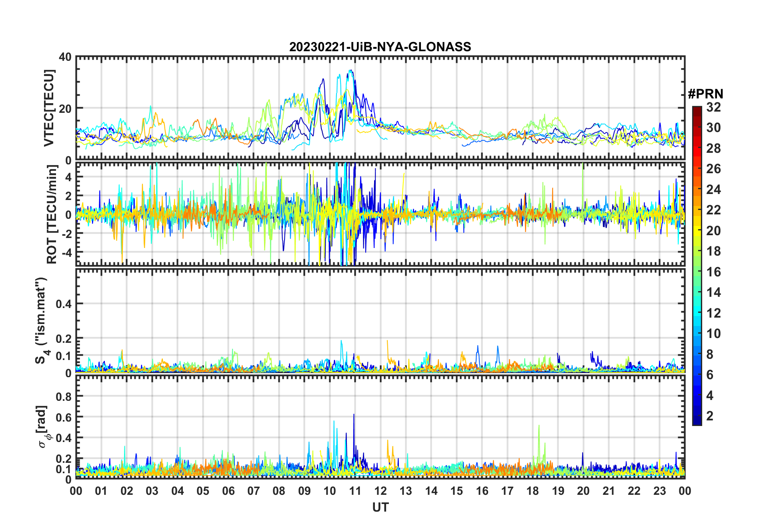Select x-axis hour label "08"

pyautogui.click(x=279, y=491)
